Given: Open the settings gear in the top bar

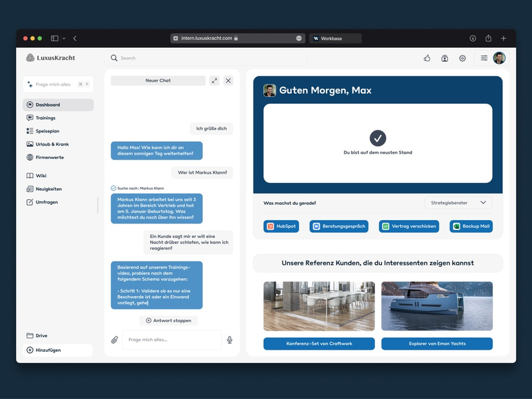Looking at the screenshot, I should [462, 59].
